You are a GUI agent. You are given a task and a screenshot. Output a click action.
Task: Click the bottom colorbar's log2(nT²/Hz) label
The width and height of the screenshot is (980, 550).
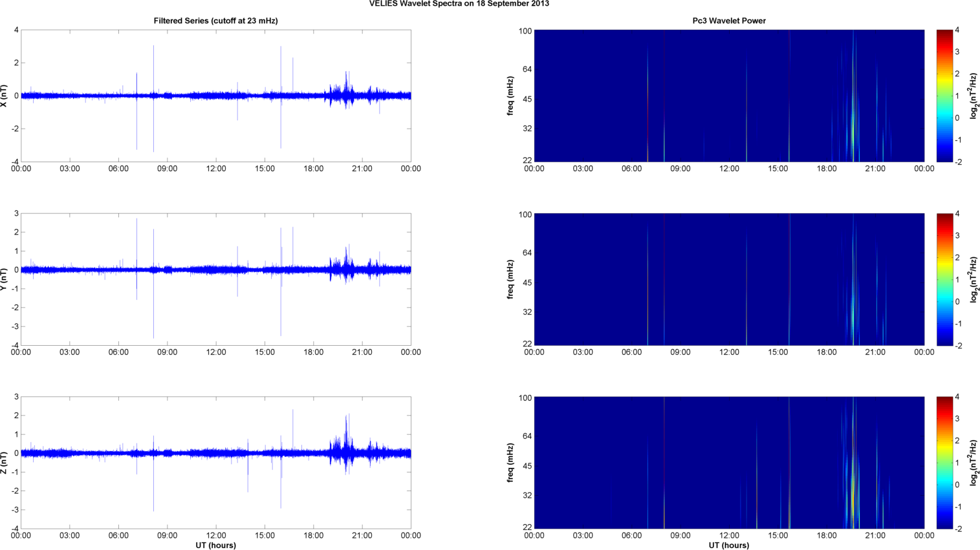974,463
